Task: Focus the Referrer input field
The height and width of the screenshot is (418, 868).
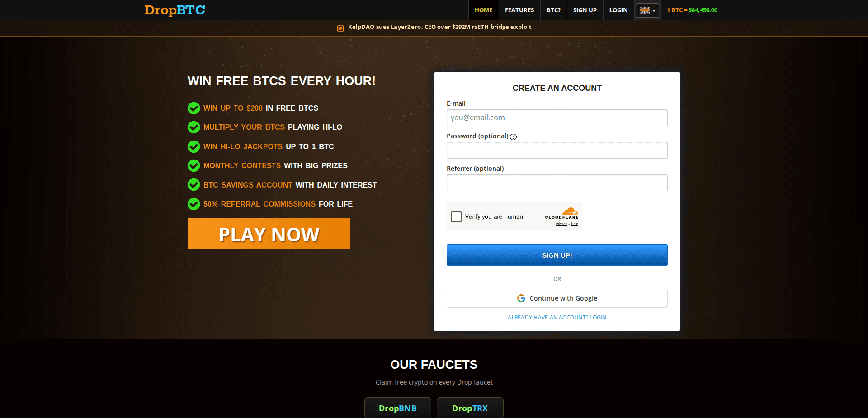Action: 557,183
